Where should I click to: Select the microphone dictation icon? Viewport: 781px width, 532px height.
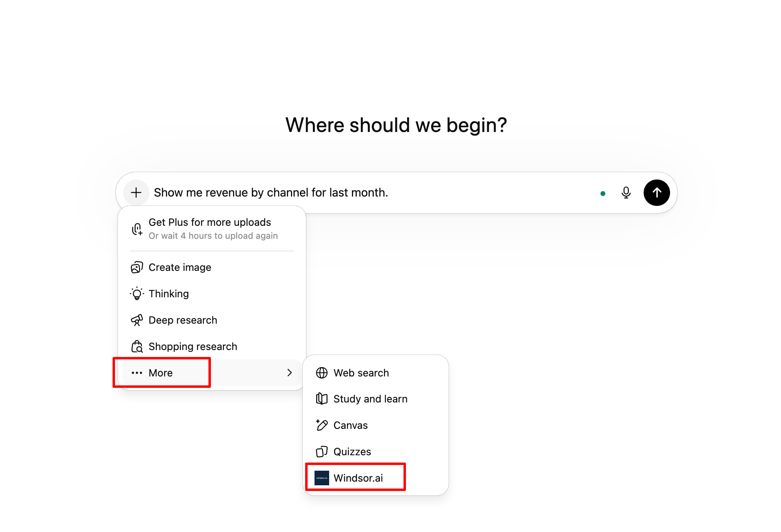[x=626, y=192]
